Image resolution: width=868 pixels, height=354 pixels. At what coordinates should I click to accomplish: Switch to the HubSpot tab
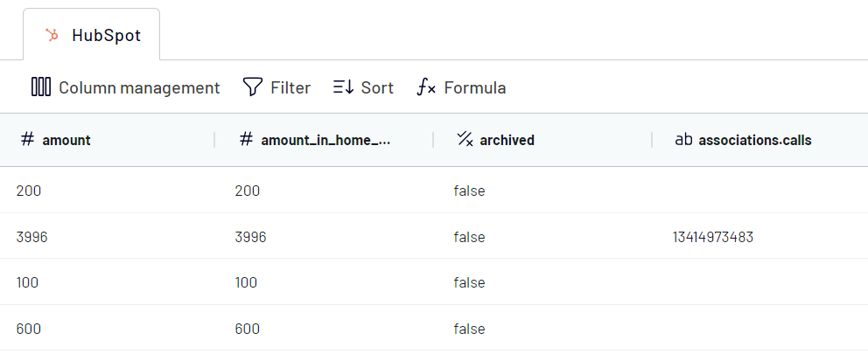coord(91,34)
